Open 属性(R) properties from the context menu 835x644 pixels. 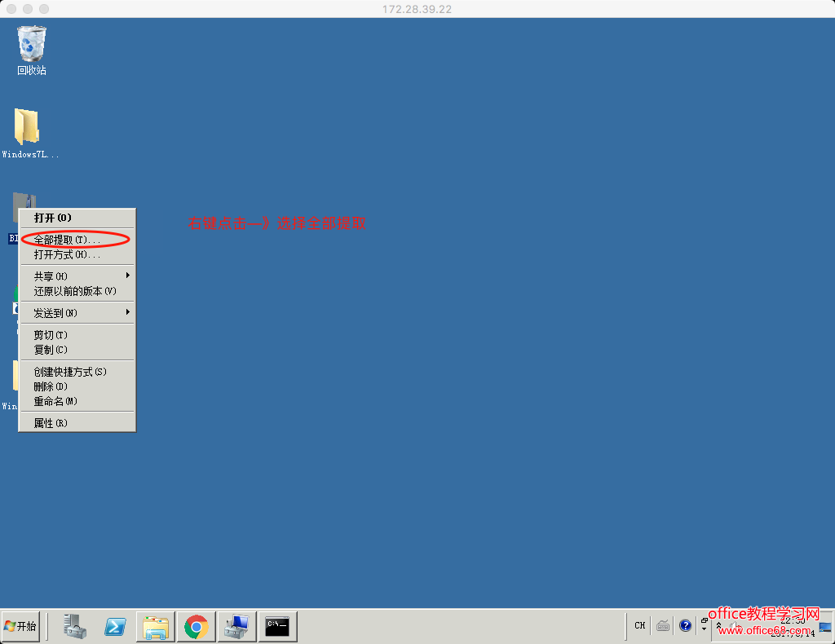click(77, 423)
